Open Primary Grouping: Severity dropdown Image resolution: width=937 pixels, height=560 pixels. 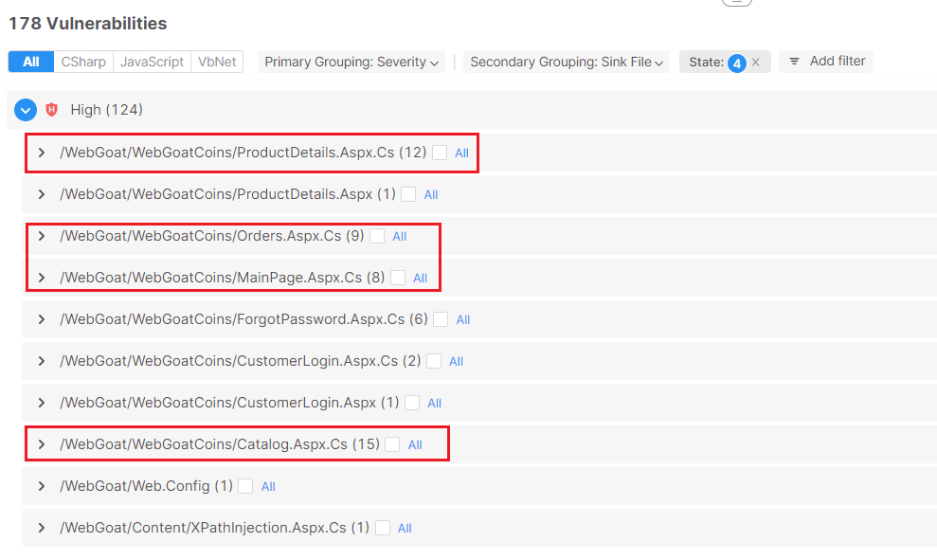(351, 63)
